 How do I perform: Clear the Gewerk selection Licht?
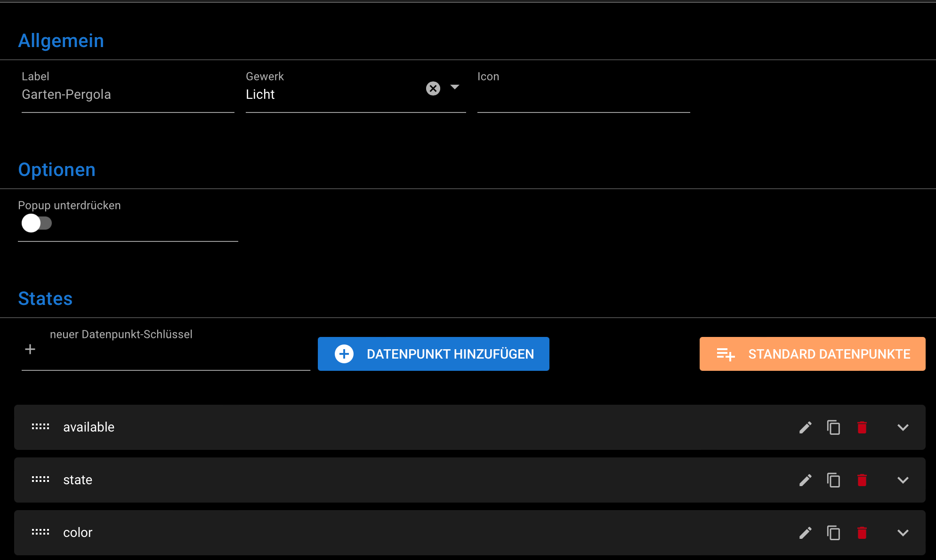(433, 88)
